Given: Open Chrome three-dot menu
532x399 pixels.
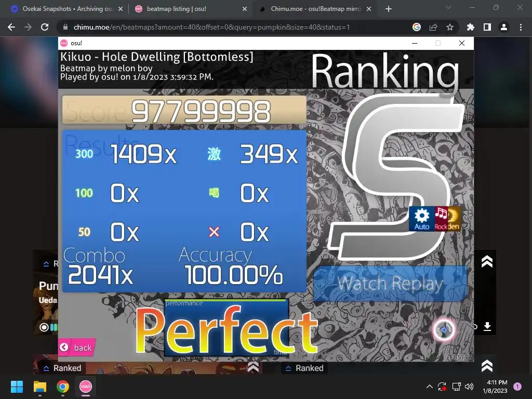Looking at the screenshot, I should 521,27.
